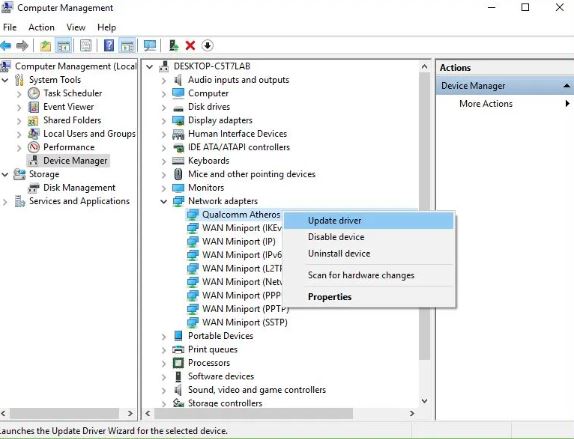Open the Help menu

tap(107, 27)
